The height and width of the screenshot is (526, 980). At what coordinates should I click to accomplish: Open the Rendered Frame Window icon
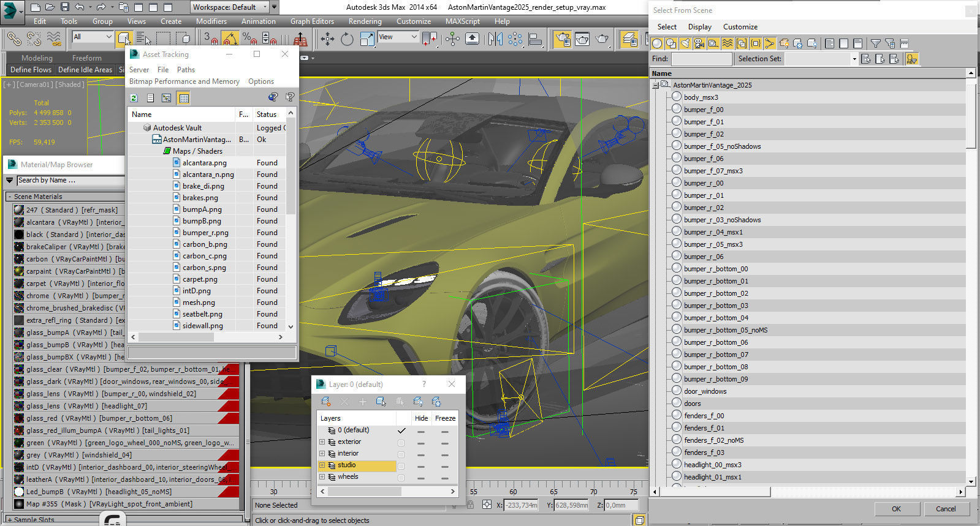[x=582, y=39]
